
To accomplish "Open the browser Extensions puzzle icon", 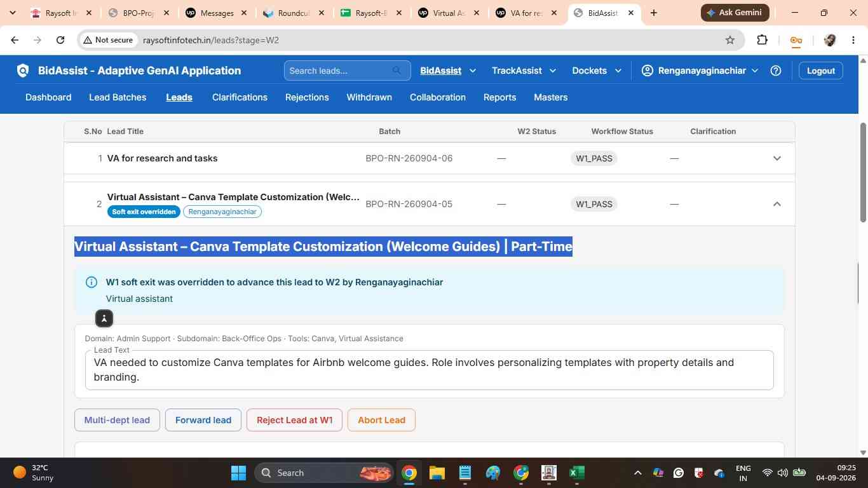I will (763, 40).
